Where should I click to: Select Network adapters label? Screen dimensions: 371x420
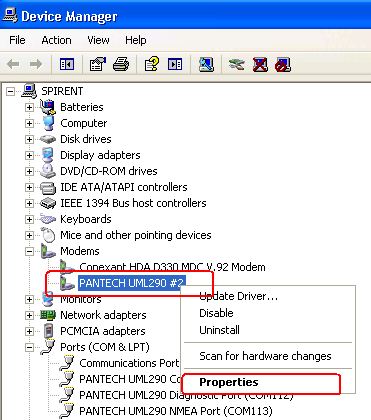point(103,315)
